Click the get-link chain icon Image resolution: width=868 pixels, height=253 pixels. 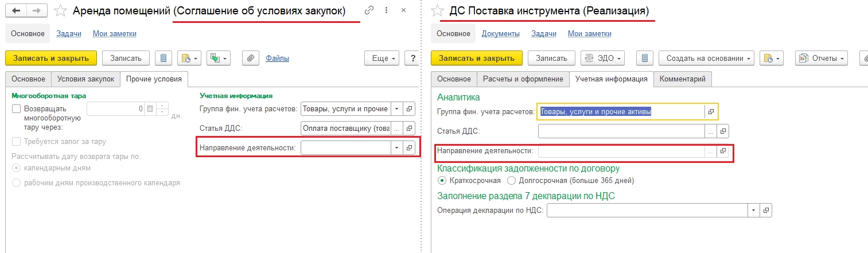pyautogui.click(x=369, y=10)
